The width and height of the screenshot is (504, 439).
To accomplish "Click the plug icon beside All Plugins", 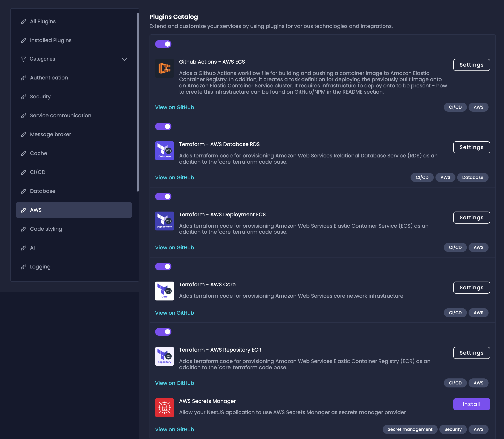I will point(23,21).
